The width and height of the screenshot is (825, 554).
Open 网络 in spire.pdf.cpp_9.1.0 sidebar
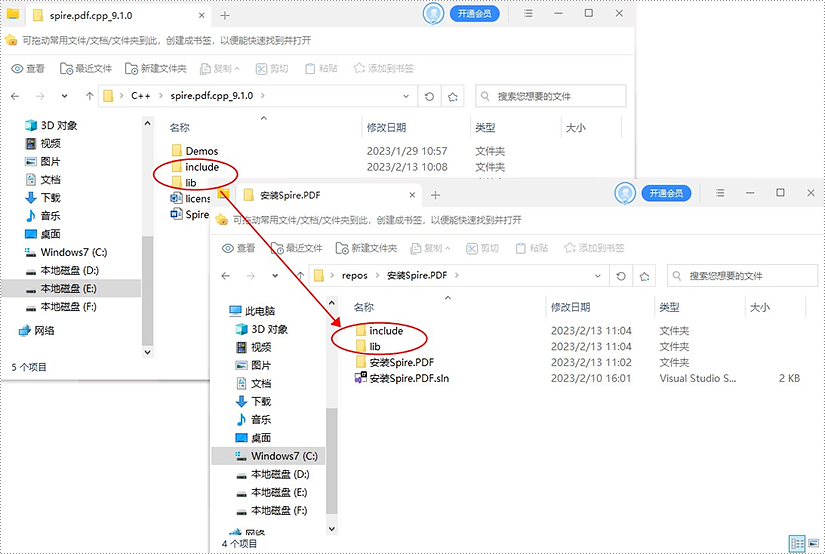(36, 330)
